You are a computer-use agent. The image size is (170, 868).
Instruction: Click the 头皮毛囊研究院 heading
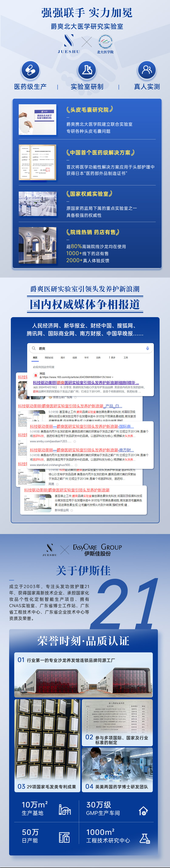pyautogui.click(x=89, y=109)
